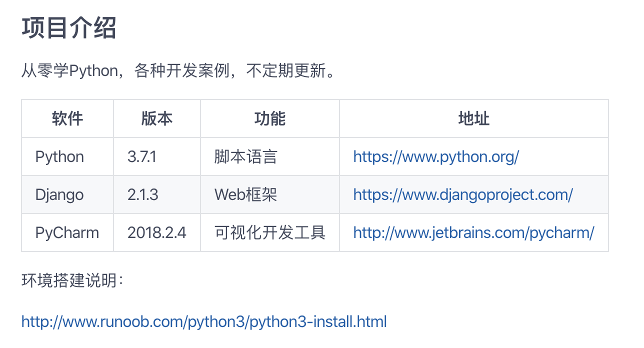This screenshot has height=348, width=644.
Task: Click the 可视化开发工具 cell
Action: point(270,232)
